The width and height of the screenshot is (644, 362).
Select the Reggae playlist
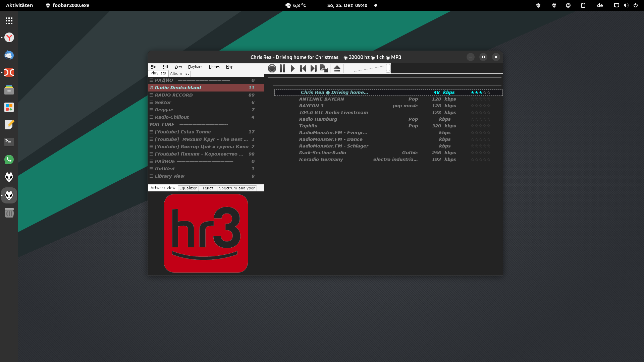tap(164, 110)
